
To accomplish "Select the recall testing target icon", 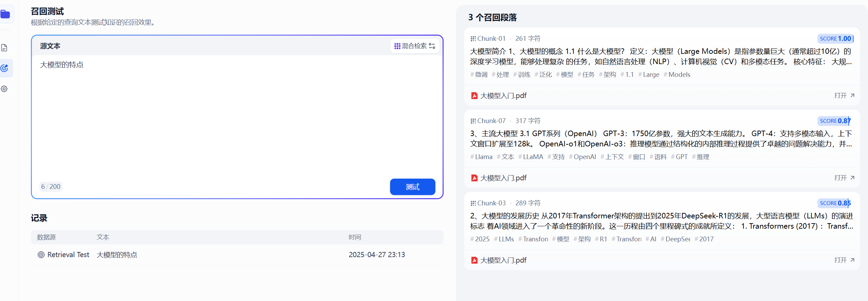I will 4,68.
